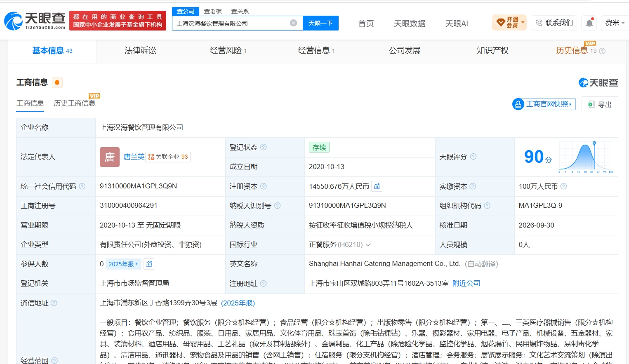629x364 pixels.
Task: Click the 天眼评分 score distribution chart
Action: point(586,157)
